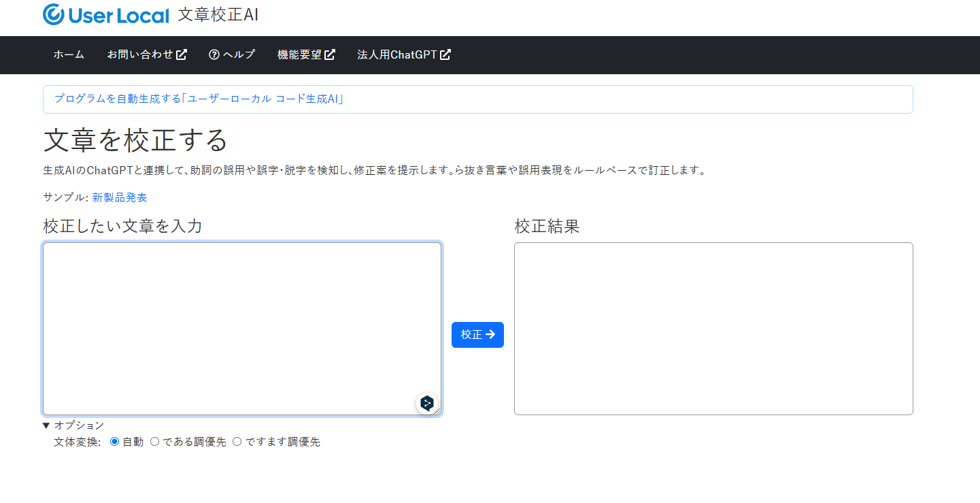Click the 文章校正AI title next to the logo

[219, 14]
